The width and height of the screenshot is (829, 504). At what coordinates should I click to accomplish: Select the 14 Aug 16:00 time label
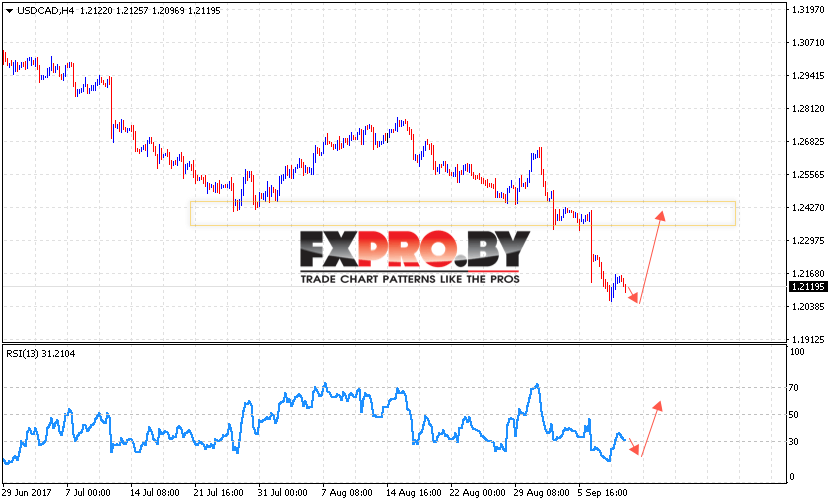[413, 493]
